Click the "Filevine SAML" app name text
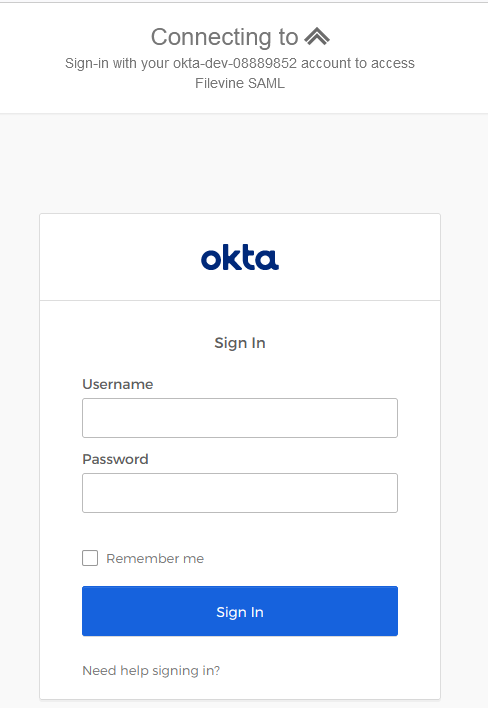 (240, 84)
